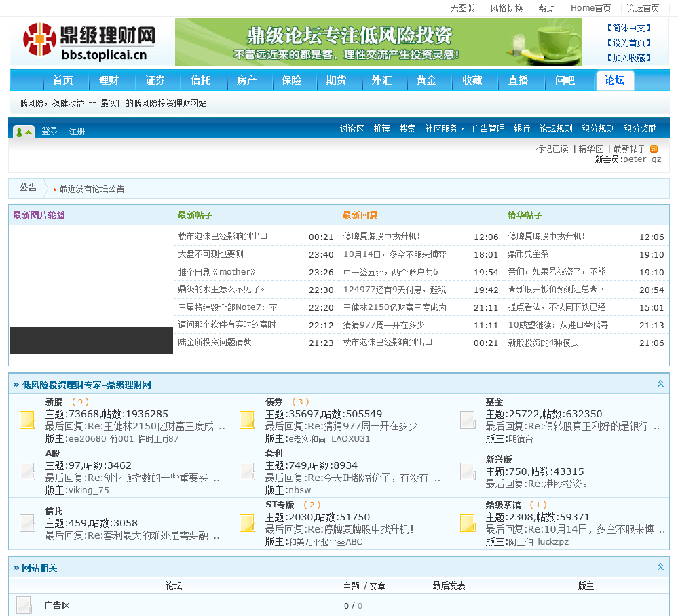Image resolution: width=678 pixels, height=616 pixels.
Task: Open new member peter_gz profile
Action: click(x=642, y=159)
